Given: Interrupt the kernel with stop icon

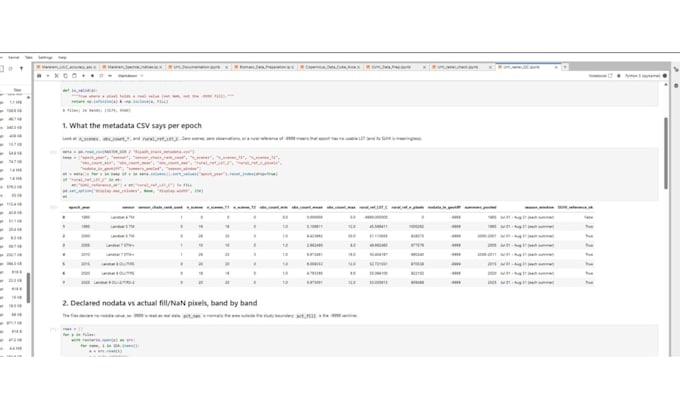Looking at the screenshot, I should [92, 76].
